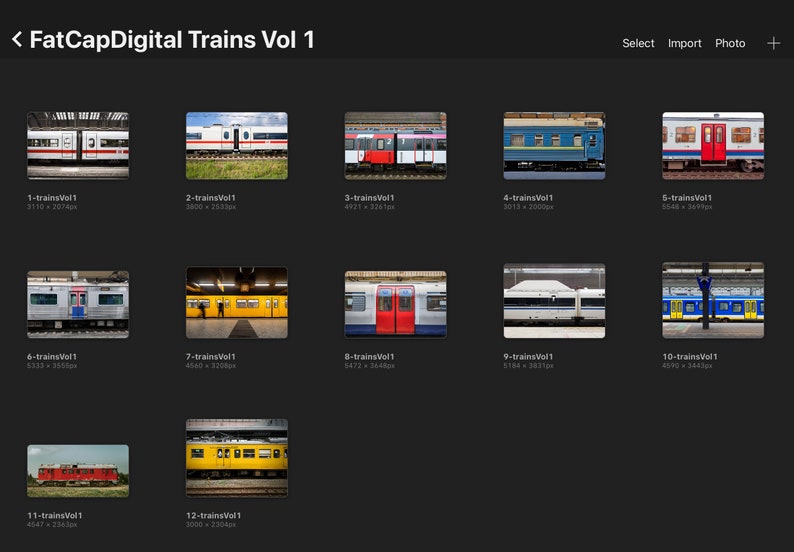Click the 3-trainsVol1 name label

370,198
